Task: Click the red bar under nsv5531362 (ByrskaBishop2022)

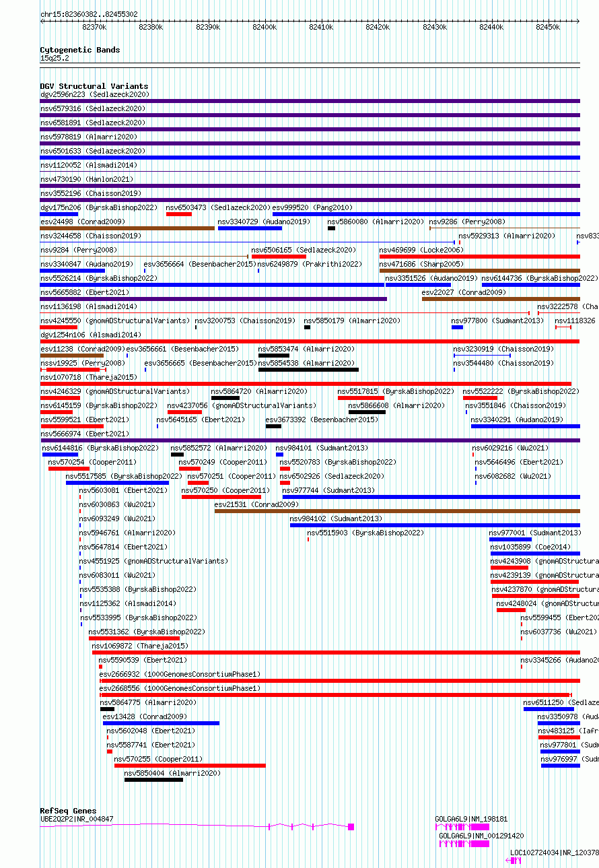Action: (134, 638)
